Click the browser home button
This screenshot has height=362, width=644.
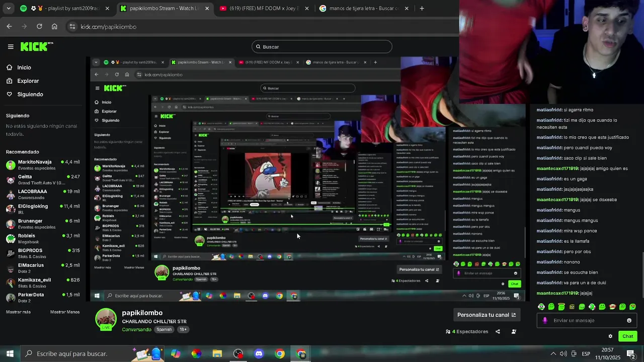point(54,27)
